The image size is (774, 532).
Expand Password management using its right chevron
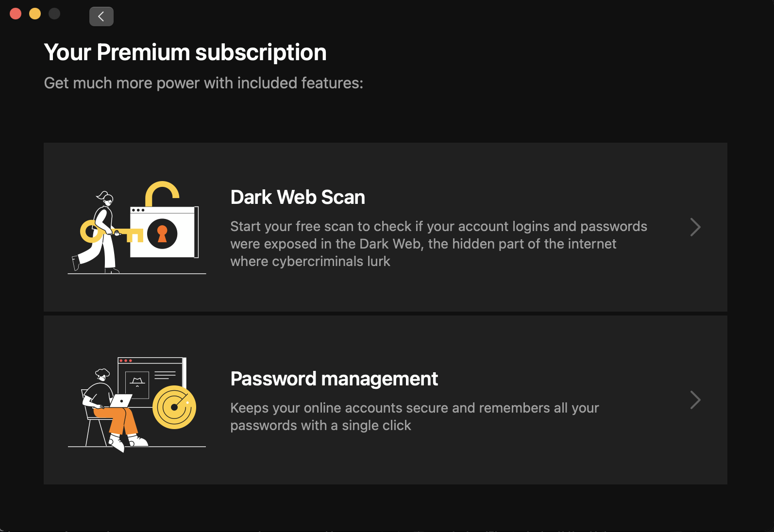695,400
